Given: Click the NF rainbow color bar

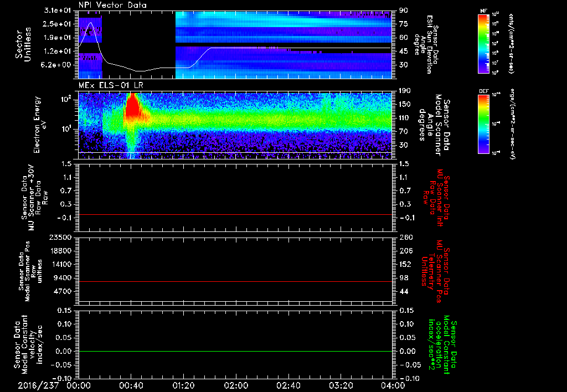Looking at the screenshot, I should coord(484,43).
